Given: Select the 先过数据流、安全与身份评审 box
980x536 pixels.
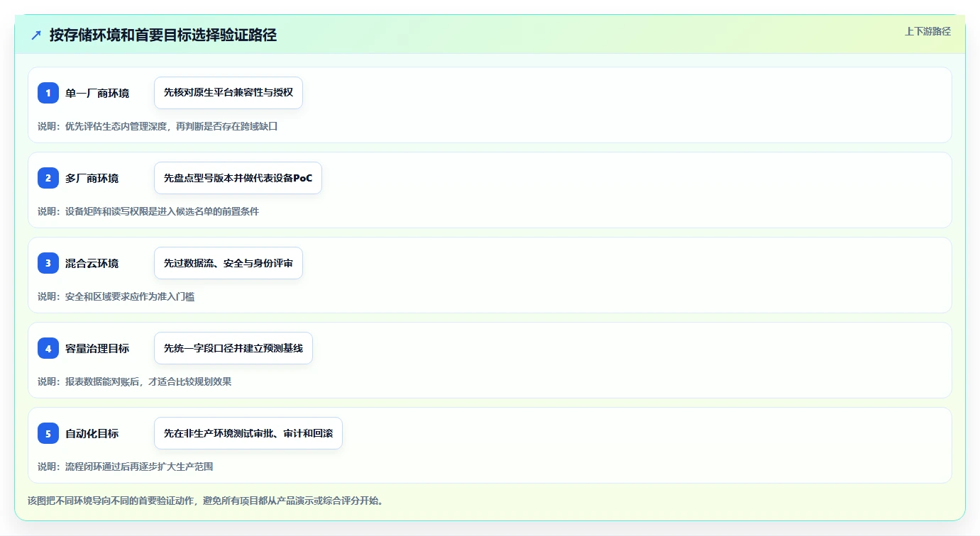Looking at the screenshot, I should (229, 263).
